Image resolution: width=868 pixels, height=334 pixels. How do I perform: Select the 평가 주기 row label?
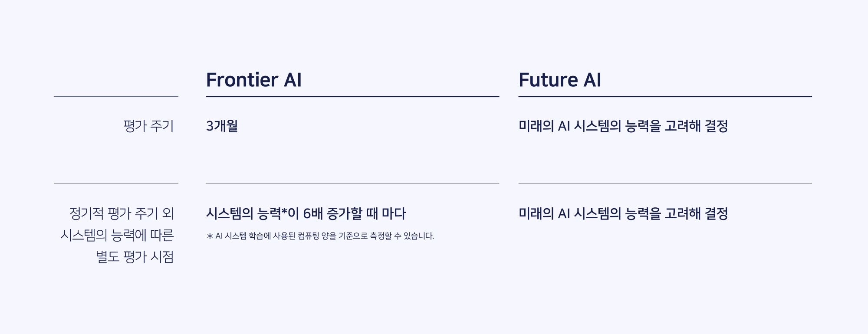(x=148, y=126)
